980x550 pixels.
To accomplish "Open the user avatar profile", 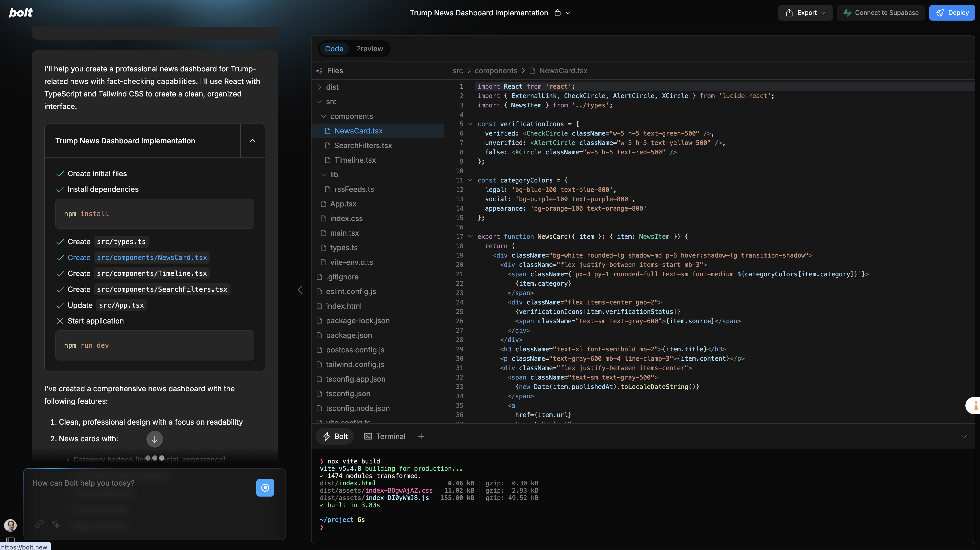I will click(10, 525).
